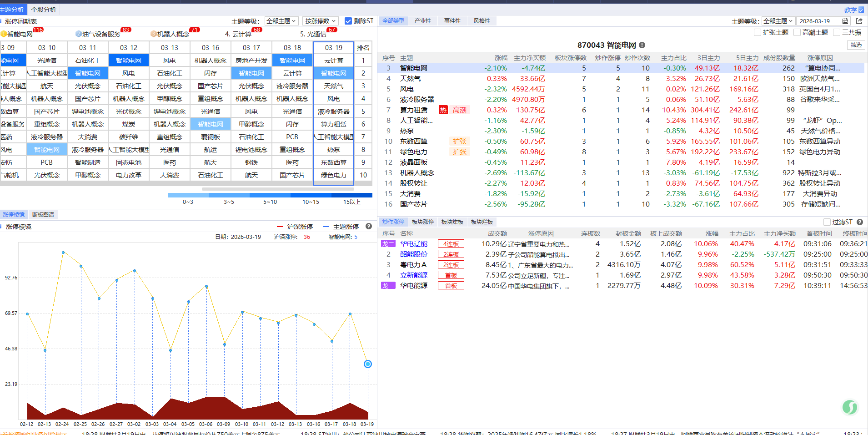
Task: Click the 龙二 badge beside 华电辽能
Action: (x=388, y=244)
